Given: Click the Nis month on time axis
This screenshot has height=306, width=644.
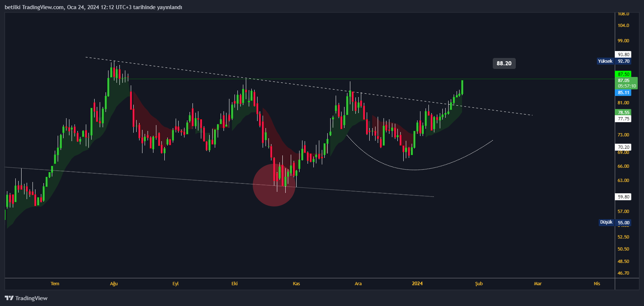Looking at the screenshot, I should click(597, 284).
